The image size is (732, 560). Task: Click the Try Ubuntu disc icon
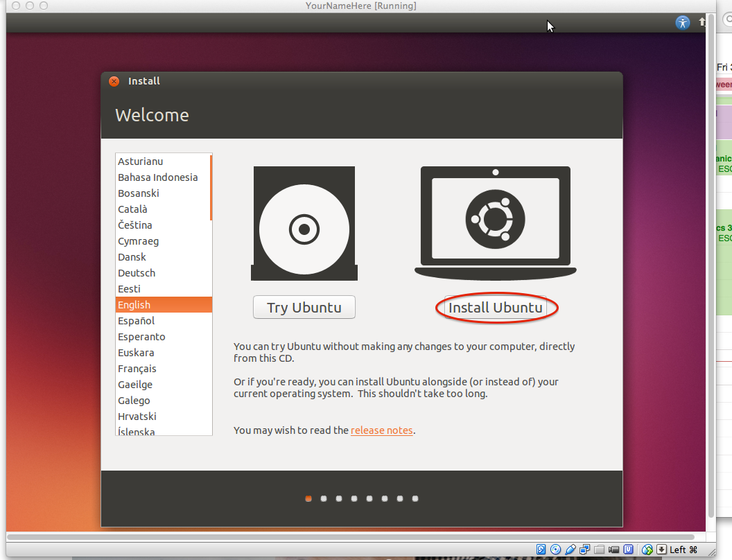click(x=304, y=223)
